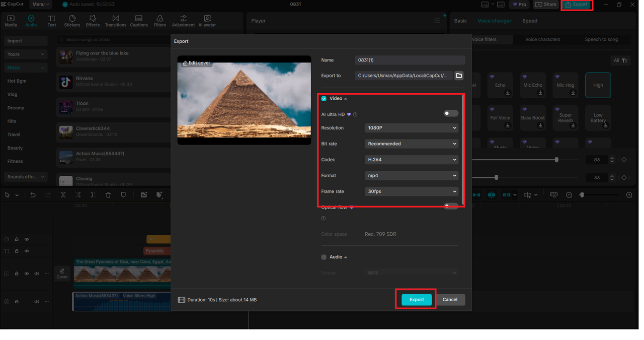Switch to the Speed tab
The width and height of the screenshot is (644, 340).
[x=529, y=21]
